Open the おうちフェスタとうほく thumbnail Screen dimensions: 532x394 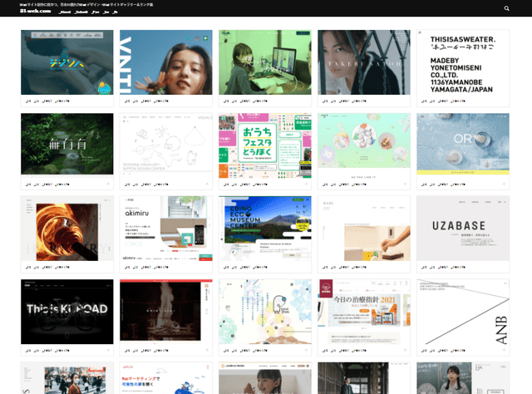pyautogui.click(x=265, y=145)
